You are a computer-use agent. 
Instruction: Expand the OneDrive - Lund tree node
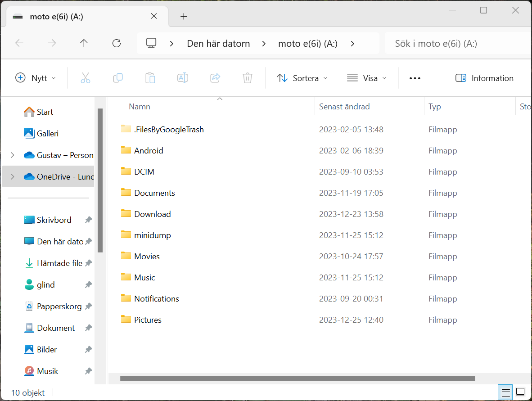click(x=13, y=177)
